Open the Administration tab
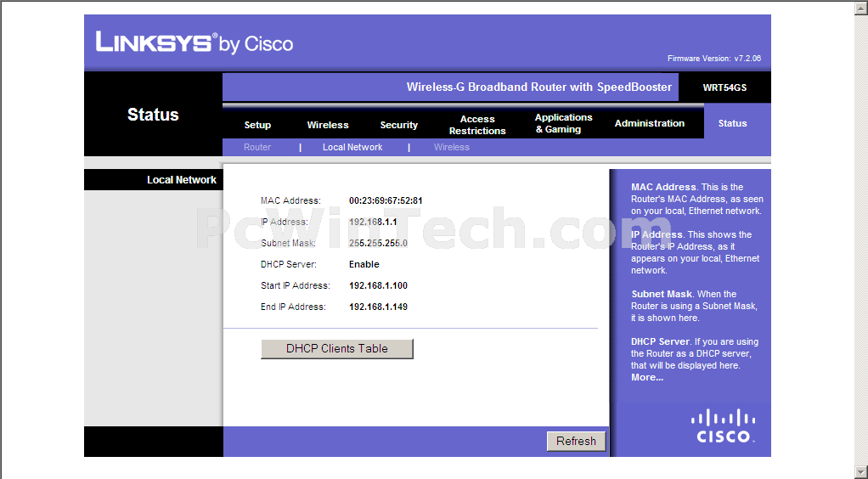The width and height of the screenshot is (868, 479). tap(650, 123)
